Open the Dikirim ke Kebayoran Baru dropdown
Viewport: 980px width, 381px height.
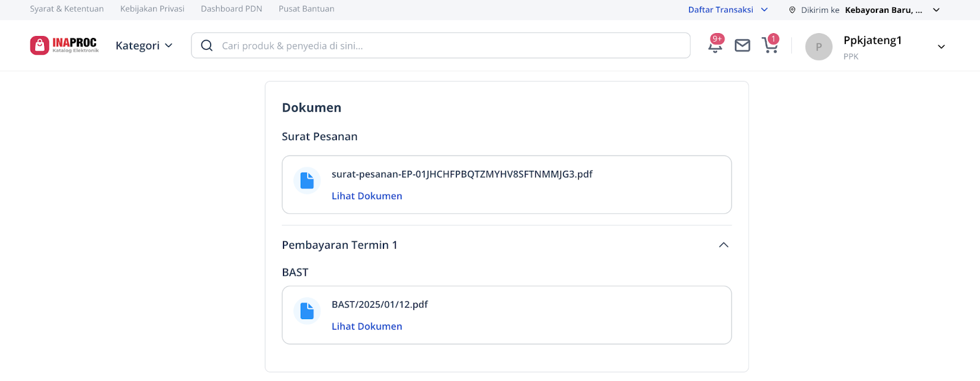click(x=864, y=10)
